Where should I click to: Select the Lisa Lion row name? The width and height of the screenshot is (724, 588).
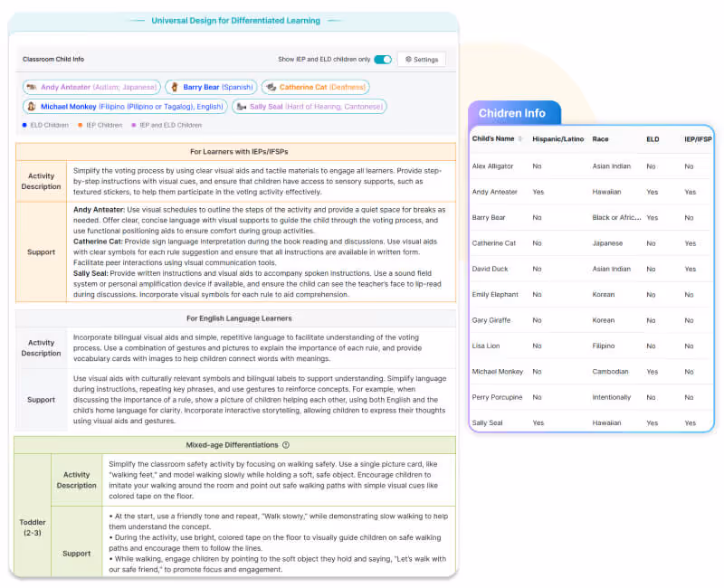[x=486, y=346]
